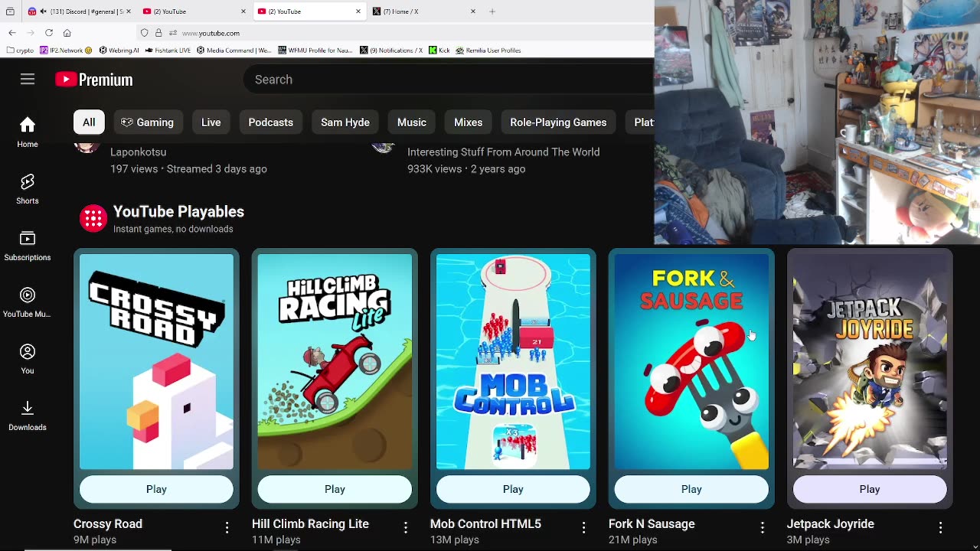The height and width of the screenshot is (551, 980).
Task: Open Home in the YouTube sidebar
Action: (28, 132)
